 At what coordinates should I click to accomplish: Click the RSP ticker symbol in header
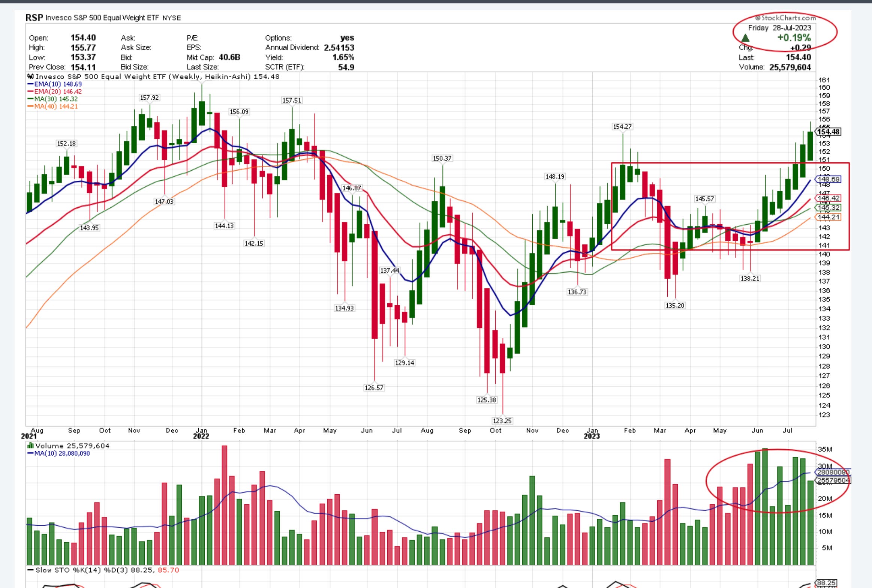pos(34,18)
